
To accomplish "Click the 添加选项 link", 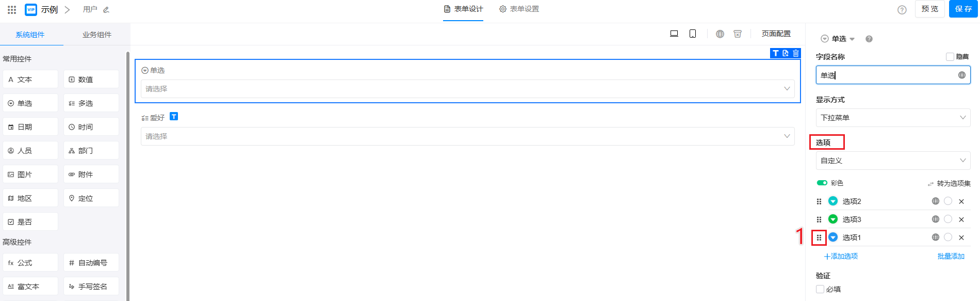I will [x=841, y=256].
